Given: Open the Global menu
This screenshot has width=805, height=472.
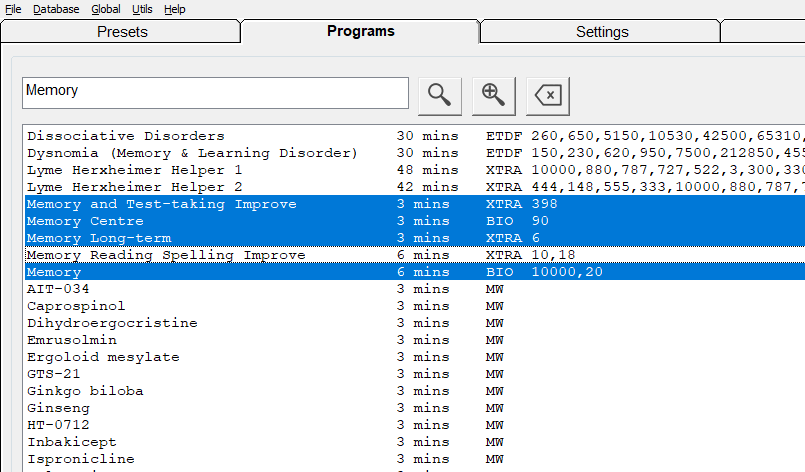Looking at the screenshot, I should (105, 9).
